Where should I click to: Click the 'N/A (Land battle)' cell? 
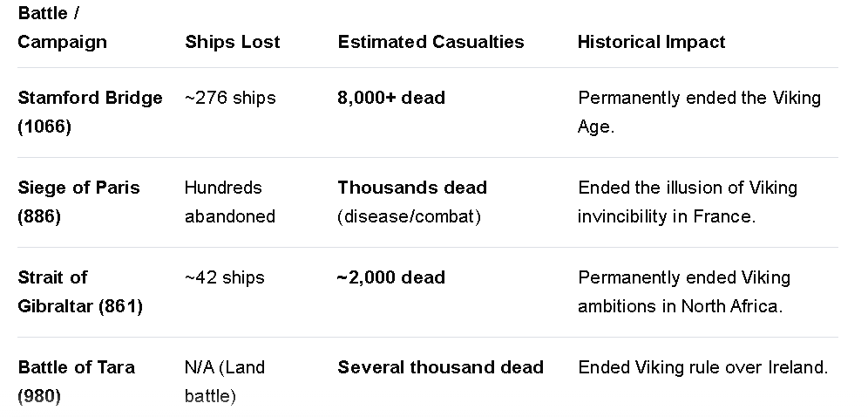pyautogui.click(x=225, y=381)
